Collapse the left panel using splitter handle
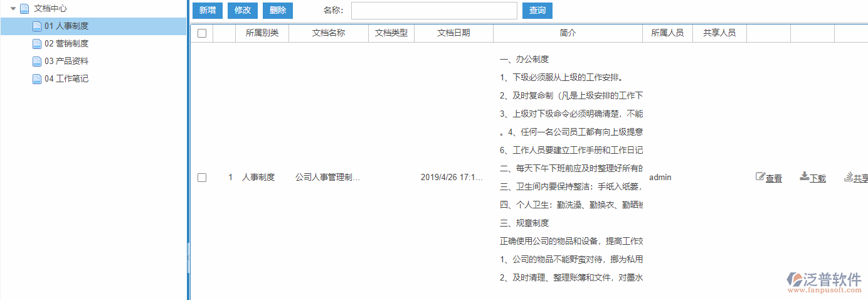 [188, 257]
